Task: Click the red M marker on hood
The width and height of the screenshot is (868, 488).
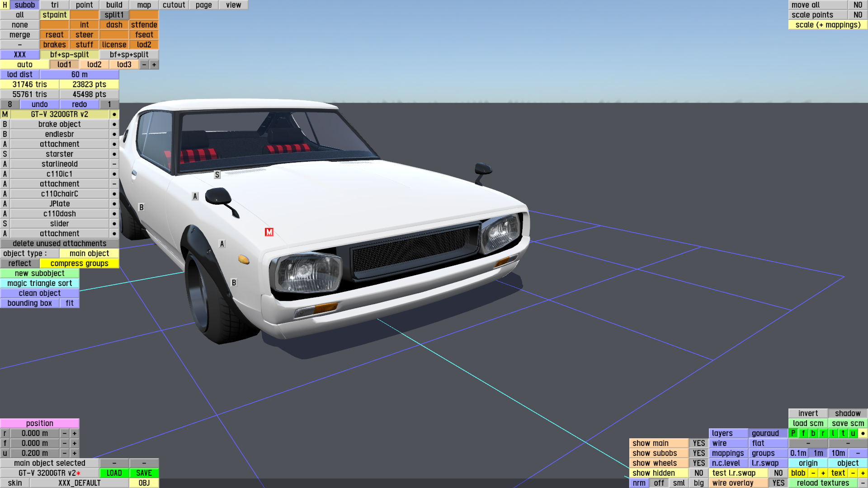Action: click(269, 232)
